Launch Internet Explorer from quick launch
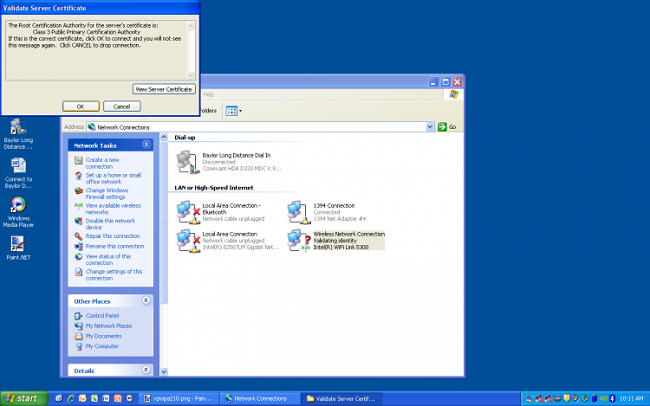 [71, 398]
